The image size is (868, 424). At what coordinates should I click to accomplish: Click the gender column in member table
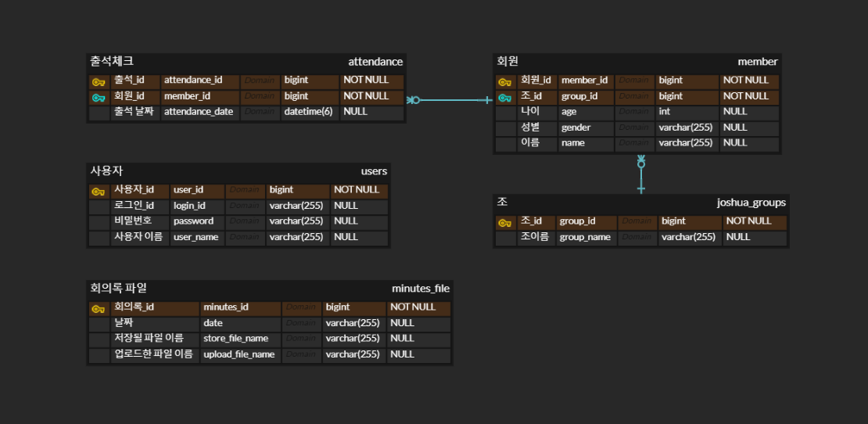point(576,128)
